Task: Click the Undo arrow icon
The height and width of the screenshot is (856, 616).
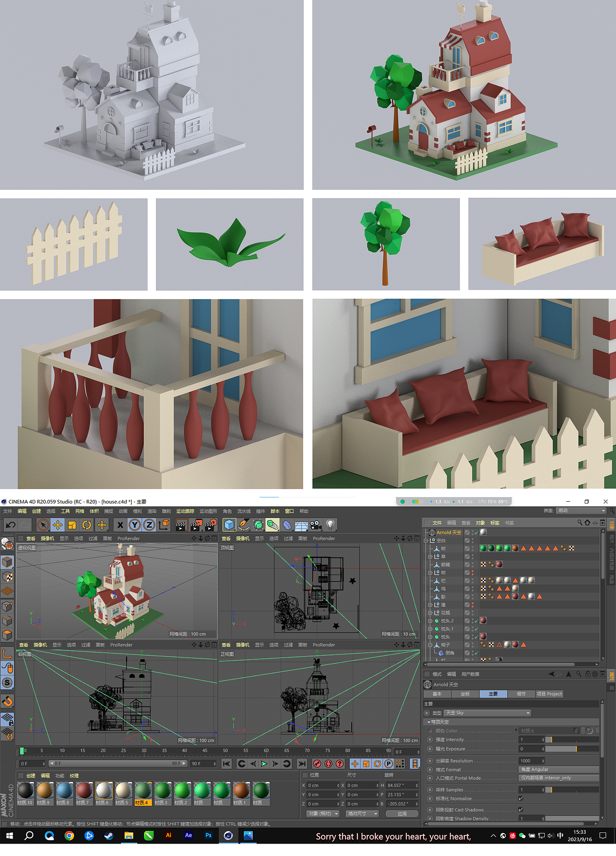Action: click(11, 525)
